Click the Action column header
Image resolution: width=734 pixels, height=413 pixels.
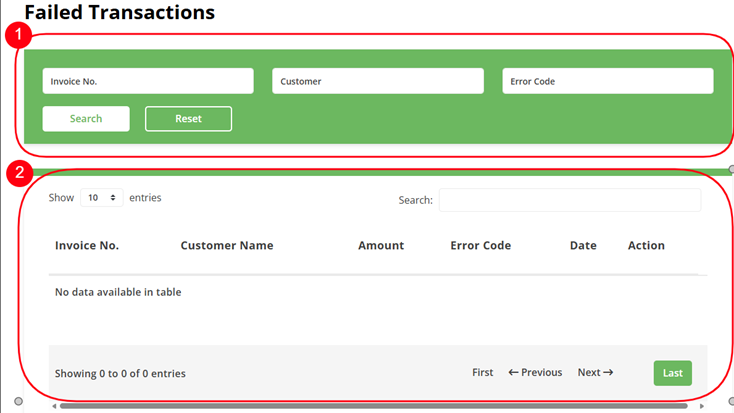(x=646, y=245)
